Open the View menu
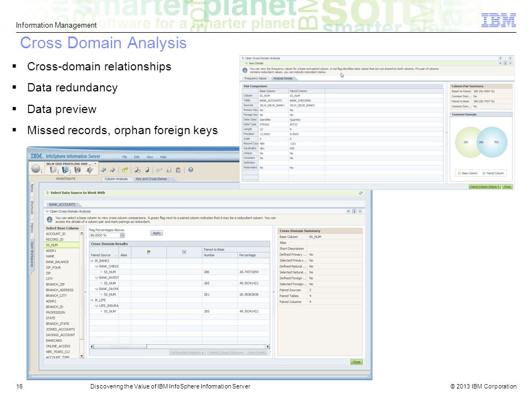The width and height of the screenshot is (532, 399). (150, 157)
